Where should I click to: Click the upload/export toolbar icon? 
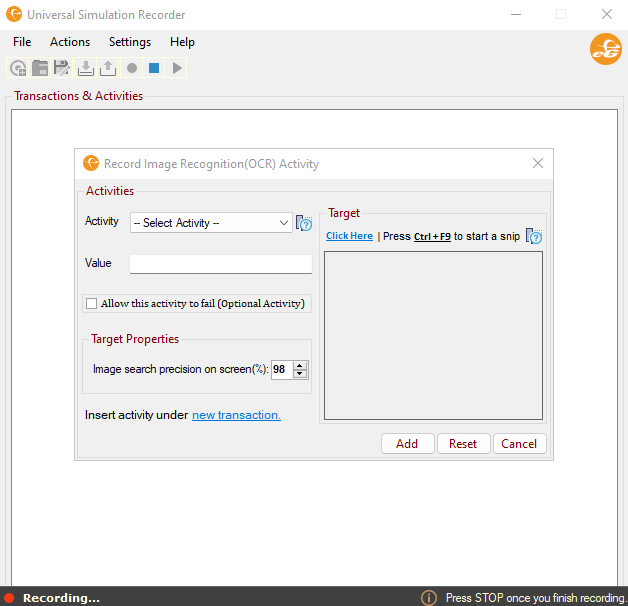click(108, 68)
